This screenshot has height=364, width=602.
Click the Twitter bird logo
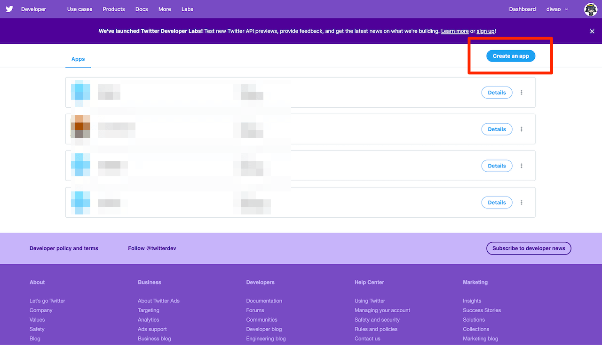tap(9, 9)
